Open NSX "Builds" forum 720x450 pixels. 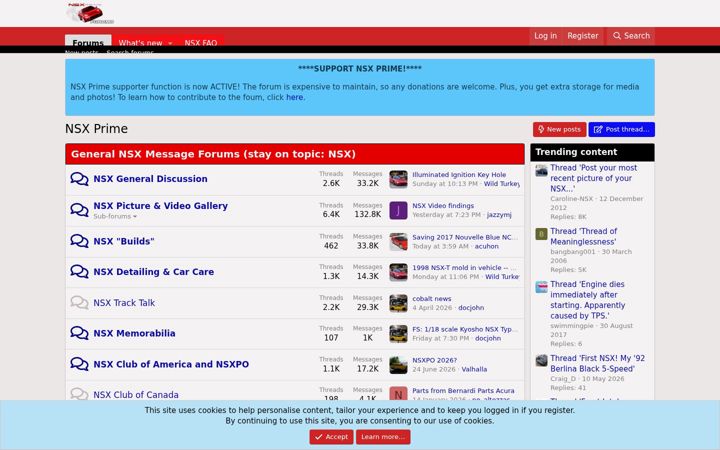124,241
